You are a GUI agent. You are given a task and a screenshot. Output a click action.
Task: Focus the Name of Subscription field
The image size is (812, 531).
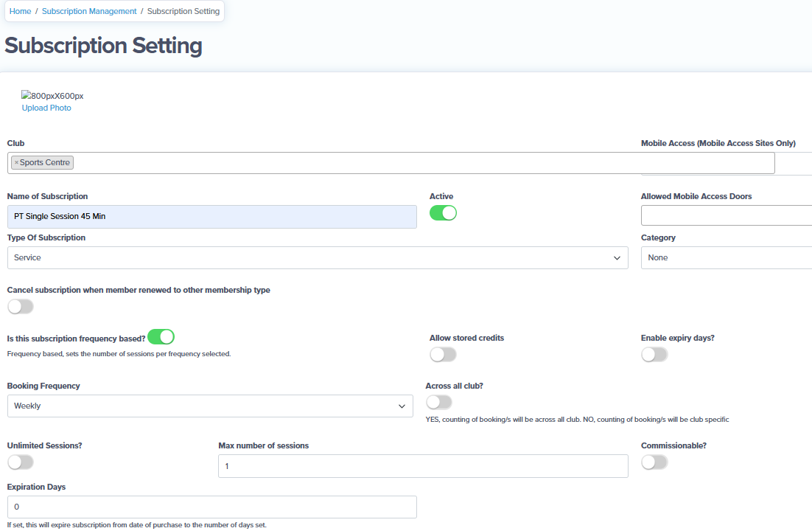coord(211,217)
